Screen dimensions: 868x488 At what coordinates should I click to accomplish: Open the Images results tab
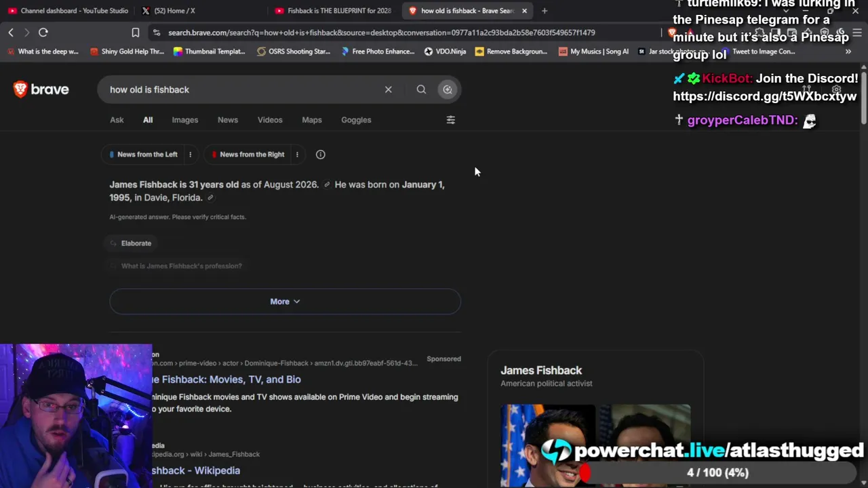(185, 120)
